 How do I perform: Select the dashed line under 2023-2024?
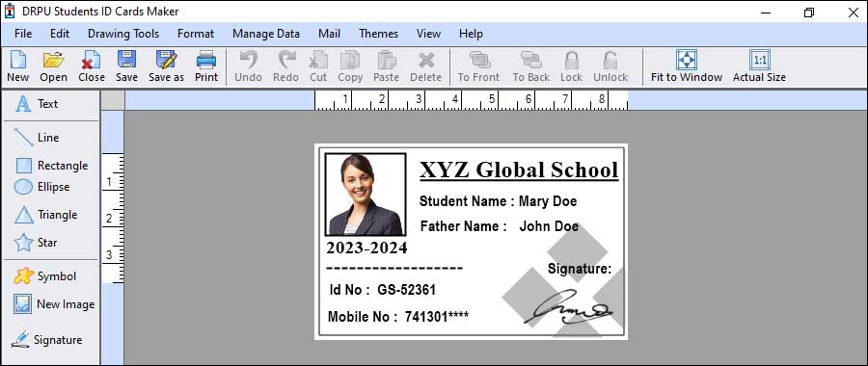coord(394,268)
